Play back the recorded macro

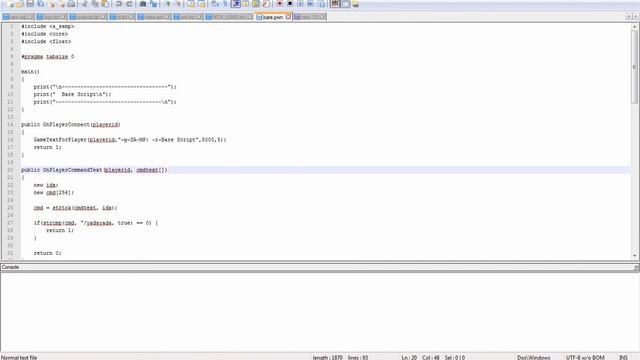coord(300,4)
